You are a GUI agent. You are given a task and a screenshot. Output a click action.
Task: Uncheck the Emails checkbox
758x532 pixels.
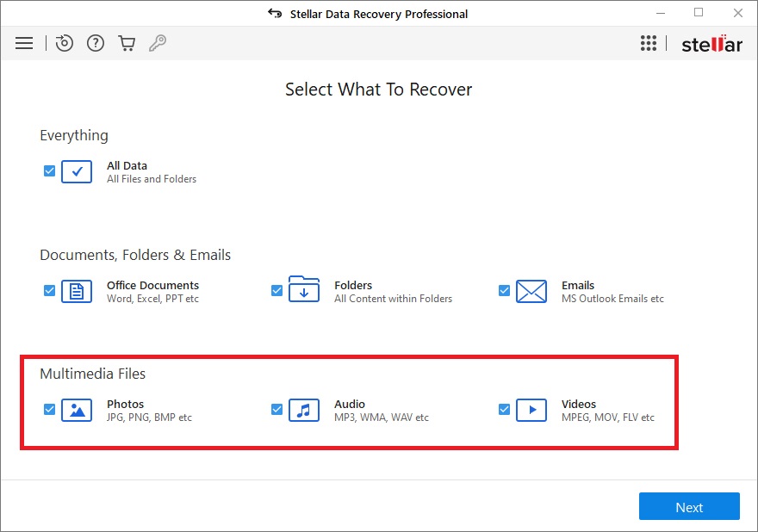coord(504,290)
